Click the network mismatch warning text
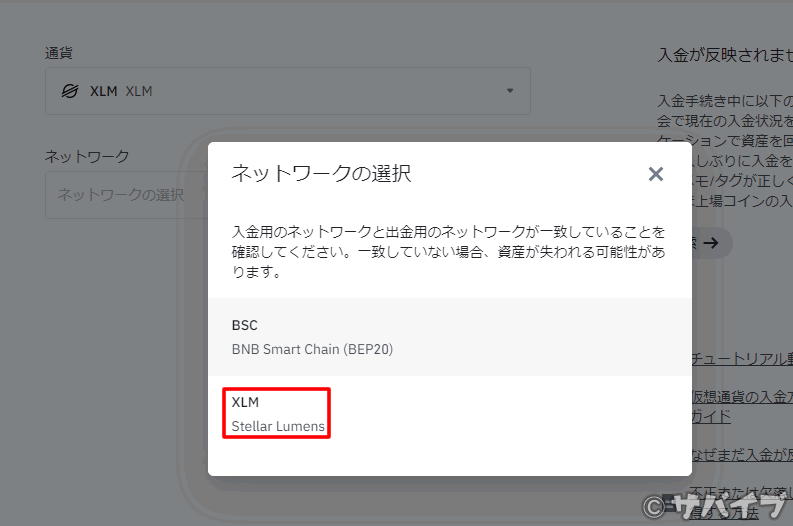The height and width of the screenshot is (526, 793). 448,252
